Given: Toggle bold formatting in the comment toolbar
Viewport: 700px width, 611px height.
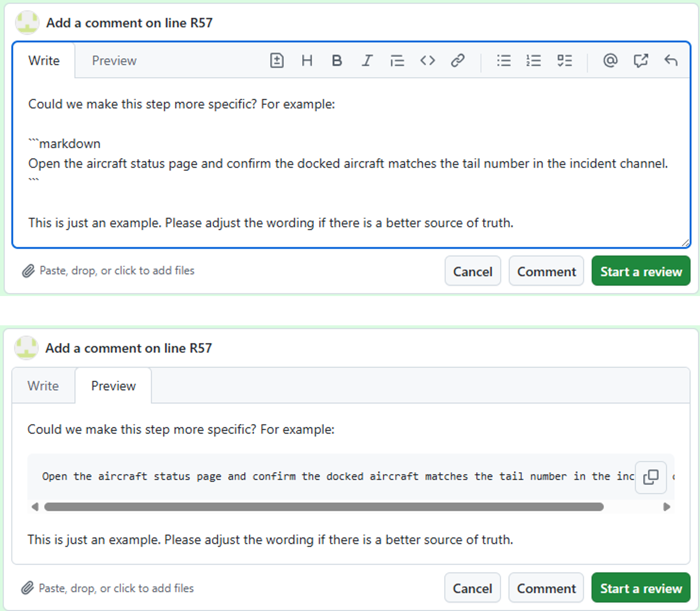Looking at the screenshot, I should (x=337, y=61).
